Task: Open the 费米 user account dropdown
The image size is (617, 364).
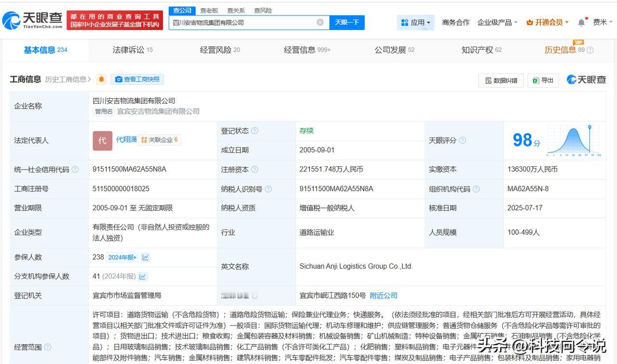Action: click(603, 22)
